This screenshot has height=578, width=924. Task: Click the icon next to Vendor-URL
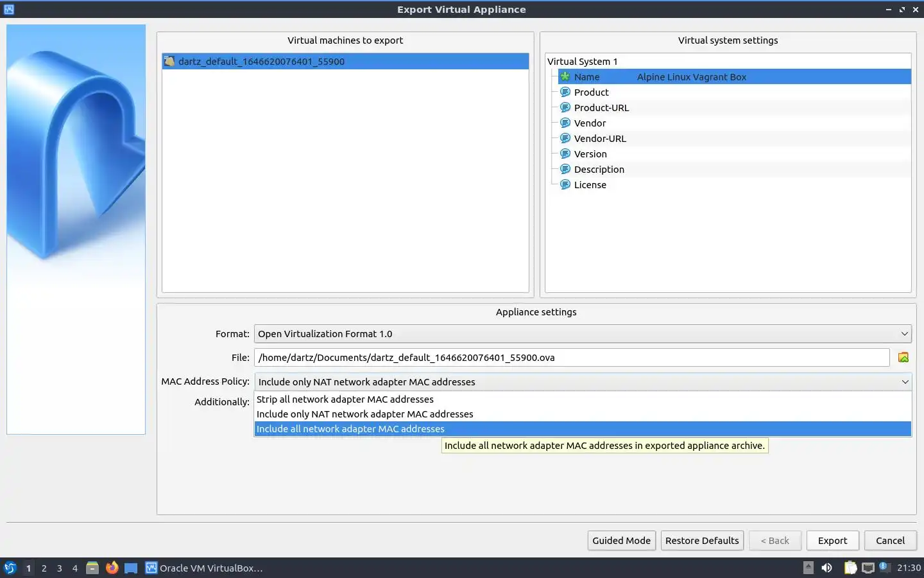coord(565,138)
